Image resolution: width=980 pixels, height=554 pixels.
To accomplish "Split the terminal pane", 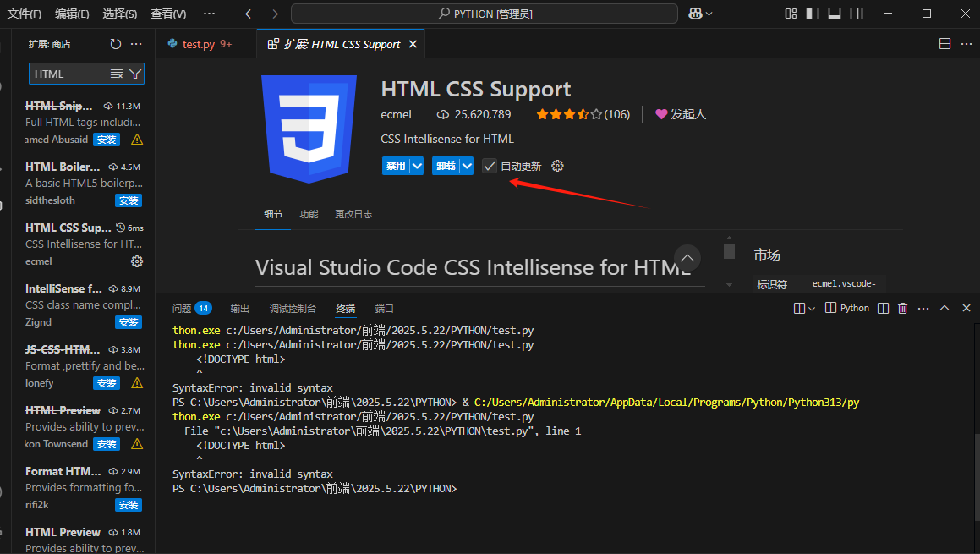I will point(883,308).
